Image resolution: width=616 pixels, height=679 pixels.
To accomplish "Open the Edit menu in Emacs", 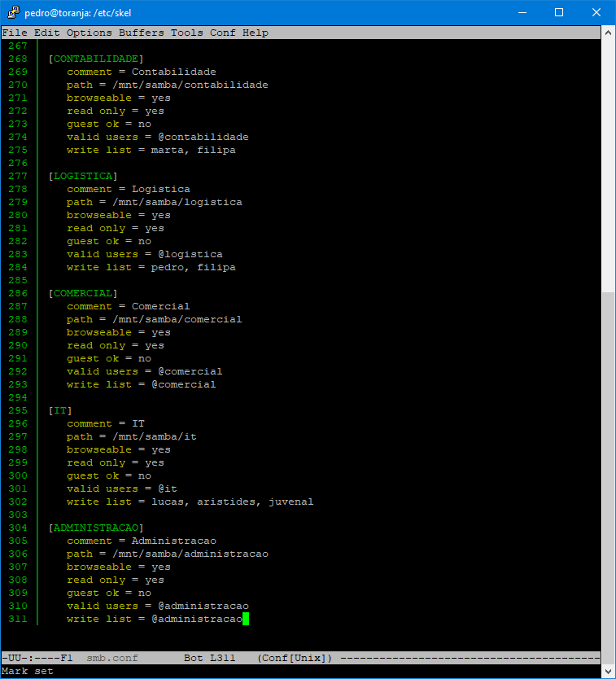I will [x=46, y=33].
